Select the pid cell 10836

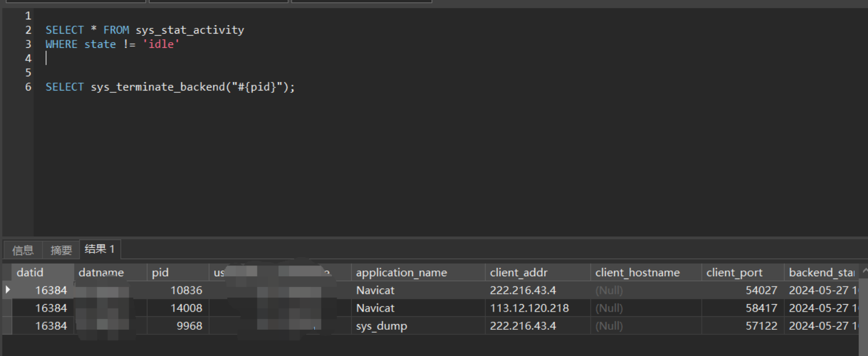(x=178, y=290)
